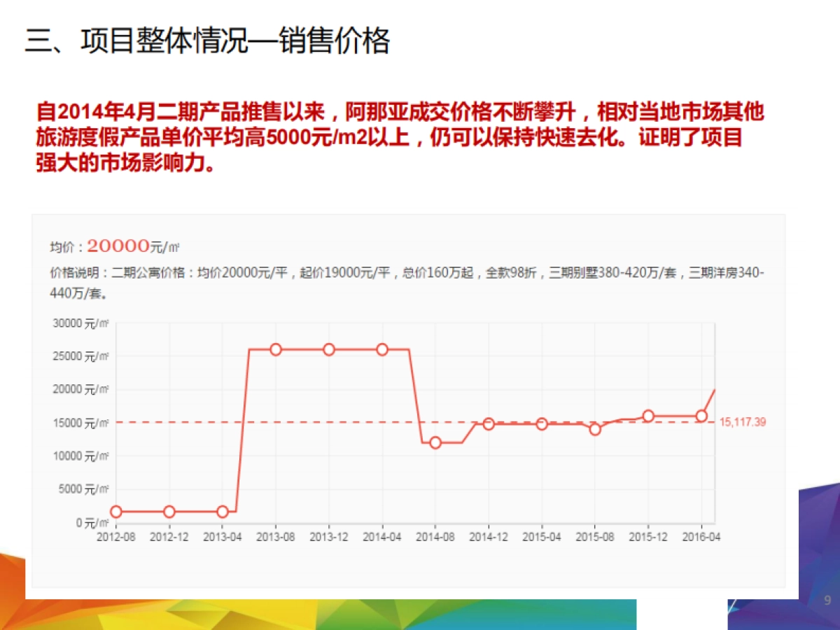Click the x-axis label 2012-08

115,535
